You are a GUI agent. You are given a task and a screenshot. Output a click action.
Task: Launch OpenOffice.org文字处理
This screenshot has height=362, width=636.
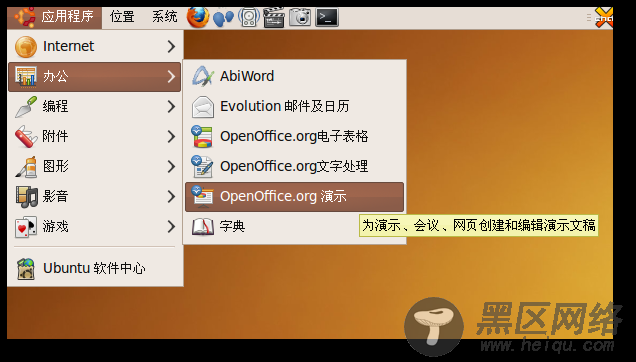coord(294,166)
